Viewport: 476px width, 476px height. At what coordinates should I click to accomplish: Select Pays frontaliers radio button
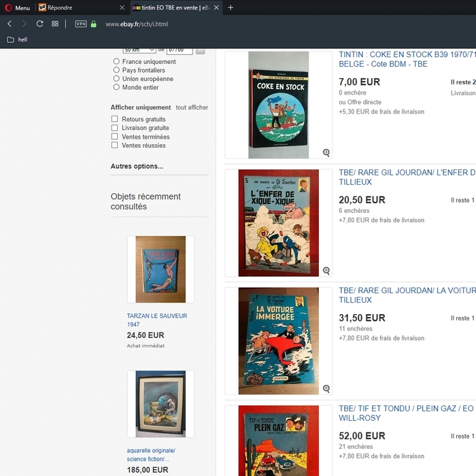point(116,70)
